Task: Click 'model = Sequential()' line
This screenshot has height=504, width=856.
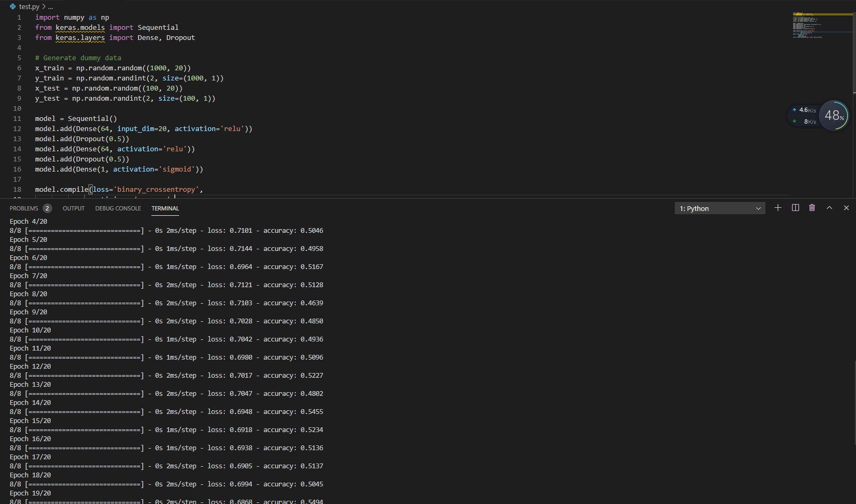Action: (x=76, y=119)
